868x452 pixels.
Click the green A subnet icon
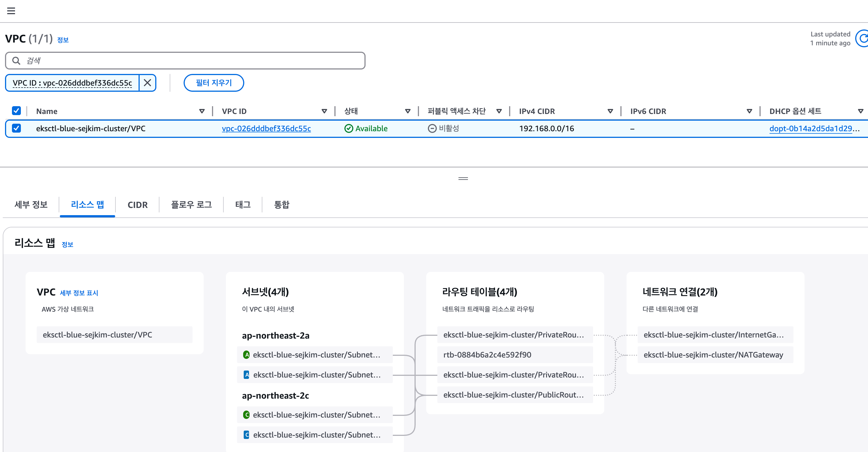[246, 355]
